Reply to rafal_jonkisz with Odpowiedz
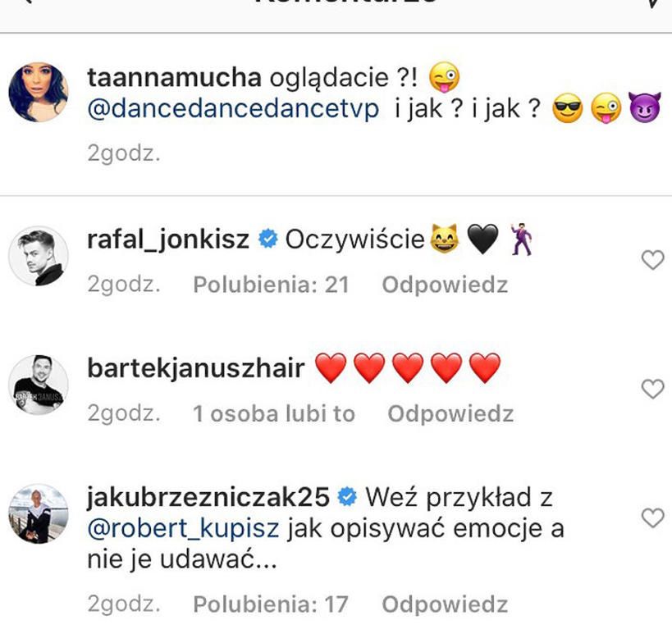Screen dimensions: 672x643 click(x=445, y=285)
